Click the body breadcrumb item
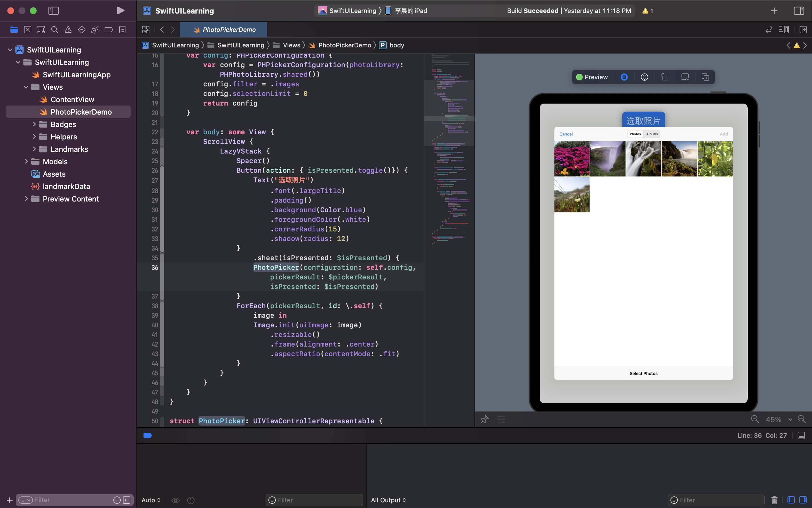 point(392,45)
